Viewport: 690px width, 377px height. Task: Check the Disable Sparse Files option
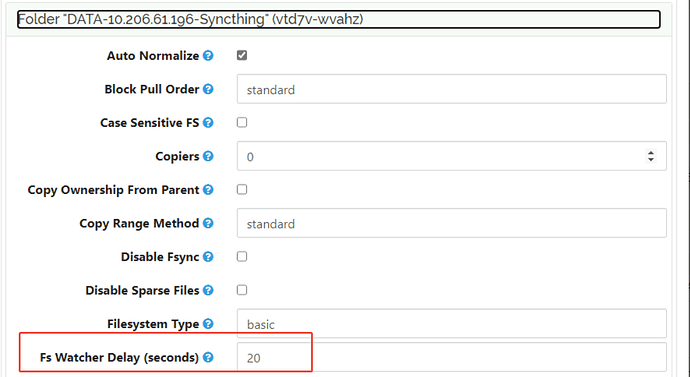pyautogui.click(x=242, y=290)
